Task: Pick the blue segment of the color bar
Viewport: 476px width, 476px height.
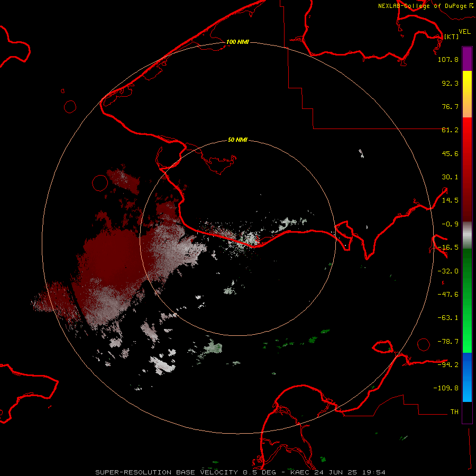Action: tap(467, 377)
